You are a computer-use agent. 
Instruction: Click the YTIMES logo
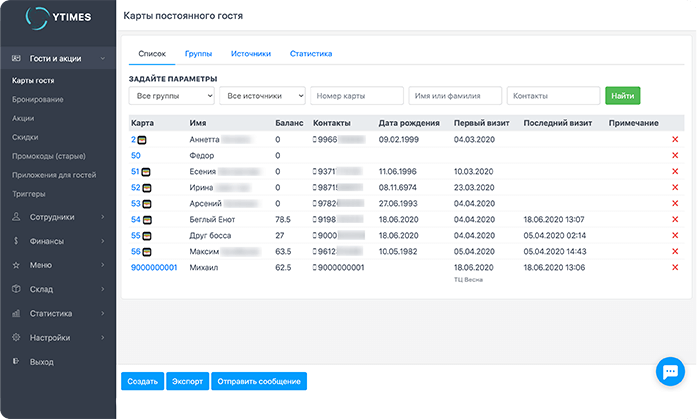pos(58,20)
